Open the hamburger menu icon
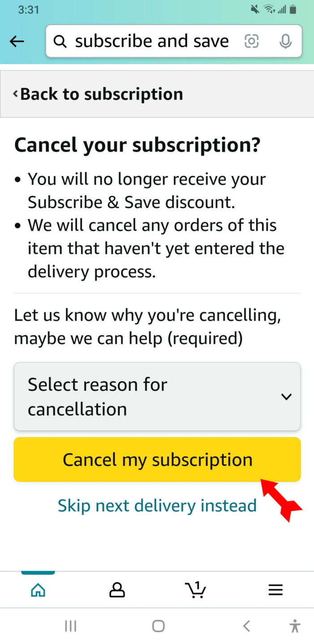The image size is (314, 644). pos(275,590)
